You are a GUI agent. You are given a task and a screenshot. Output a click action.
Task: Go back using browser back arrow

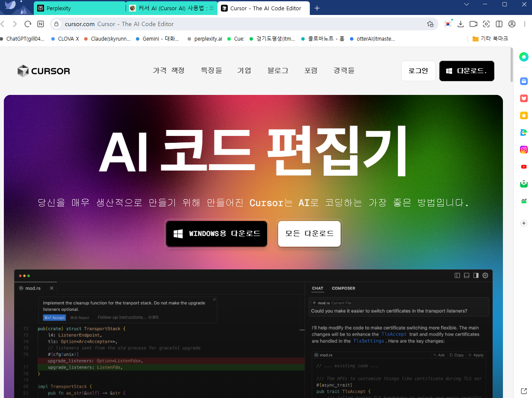pyautogui.click(x=3, y=24)
